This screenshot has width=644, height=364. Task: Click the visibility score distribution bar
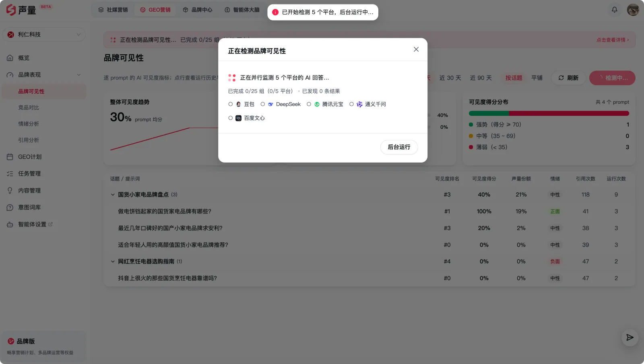[x=549, y=113]
